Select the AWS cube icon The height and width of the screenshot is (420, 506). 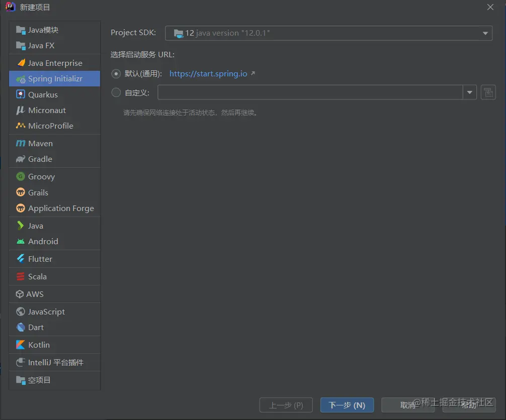tap(20, 294)
